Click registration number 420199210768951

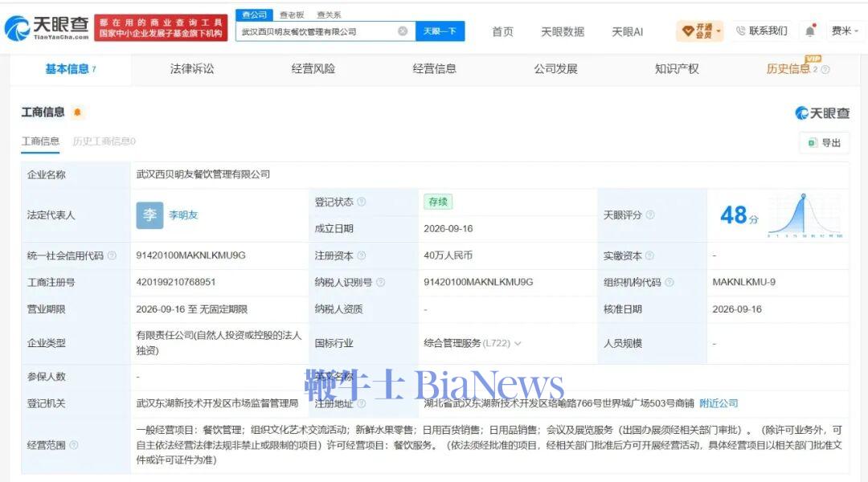pos(175,282)
